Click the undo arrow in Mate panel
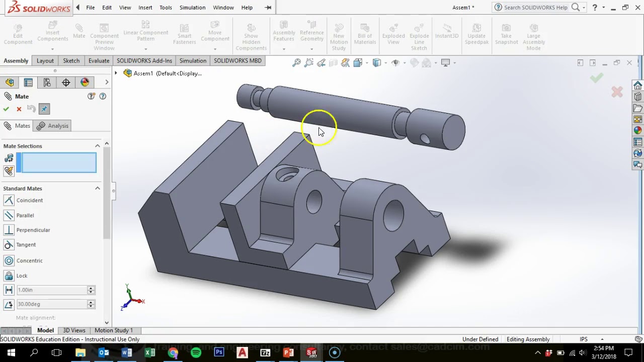Image resolution: width=644 pixels, height=362 pixels. (31, 109)
